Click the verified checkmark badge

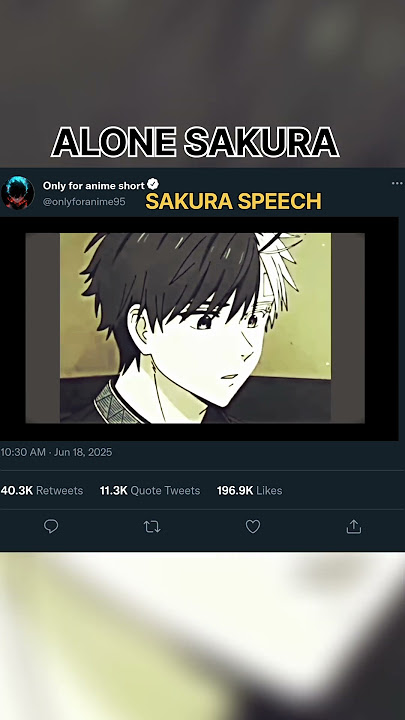(153, 185)
